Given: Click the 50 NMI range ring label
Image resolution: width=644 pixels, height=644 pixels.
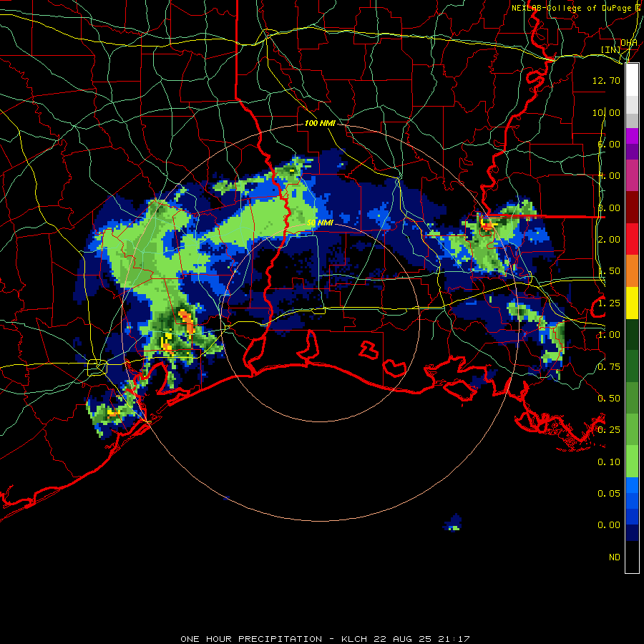Looking at the screenshot, I should [320, 223].
